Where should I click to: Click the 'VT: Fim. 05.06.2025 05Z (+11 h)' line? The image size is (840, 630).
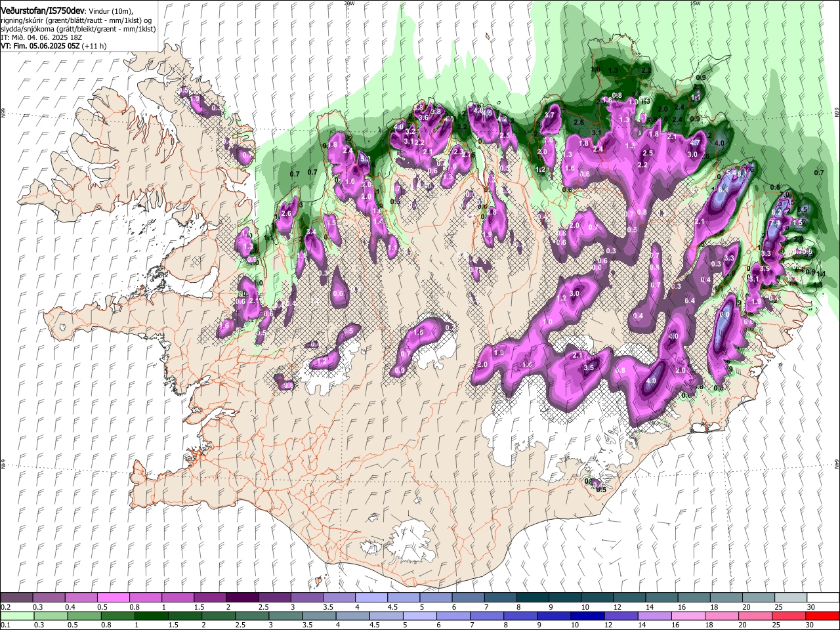click(53, 46)
